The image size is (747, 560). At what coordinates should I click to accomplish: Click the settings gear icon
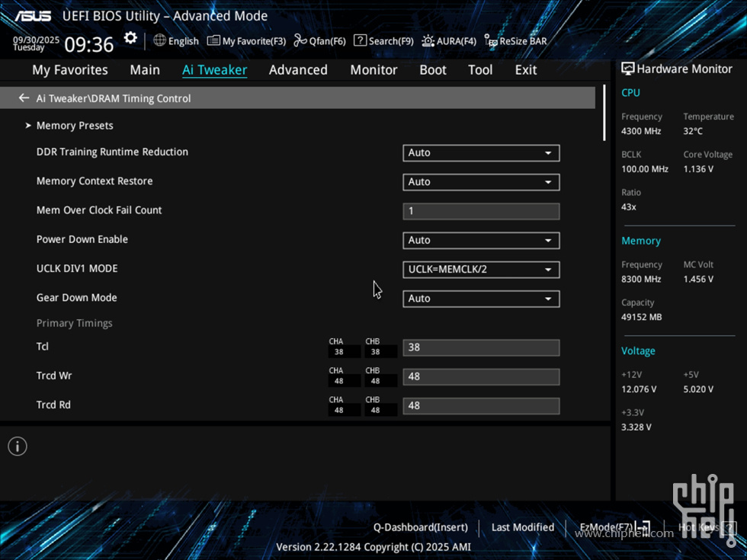coord(130,38)
